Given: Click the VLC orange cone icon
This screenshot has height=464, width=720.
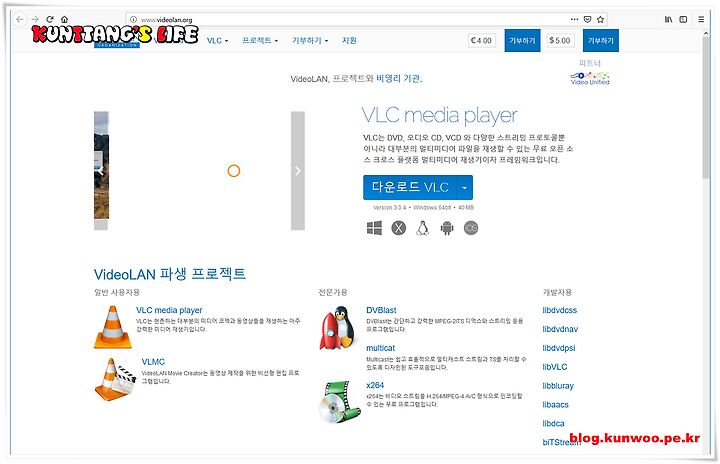Looking at the screenshot, I should coord(112,327).
